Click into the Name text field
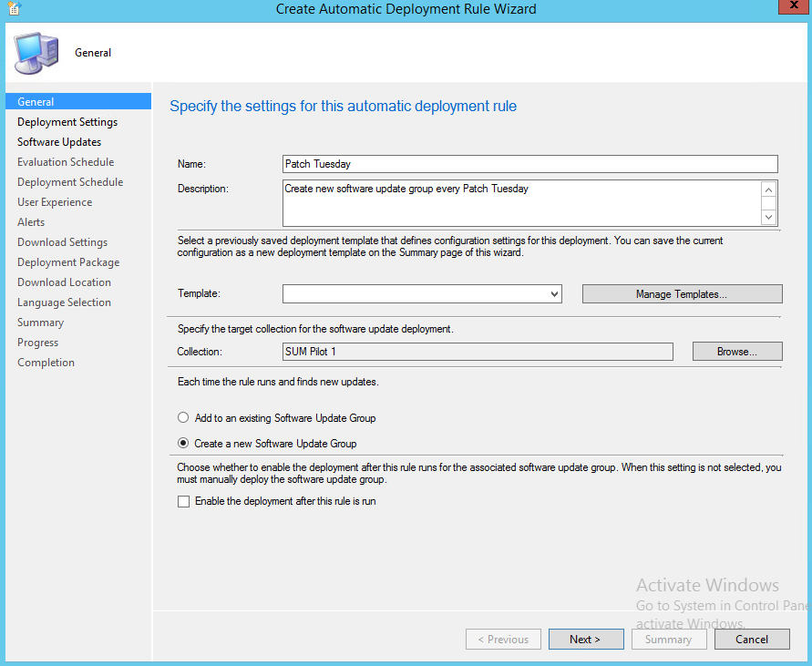This screenshot has width=812, height=666. coord(529,164)
